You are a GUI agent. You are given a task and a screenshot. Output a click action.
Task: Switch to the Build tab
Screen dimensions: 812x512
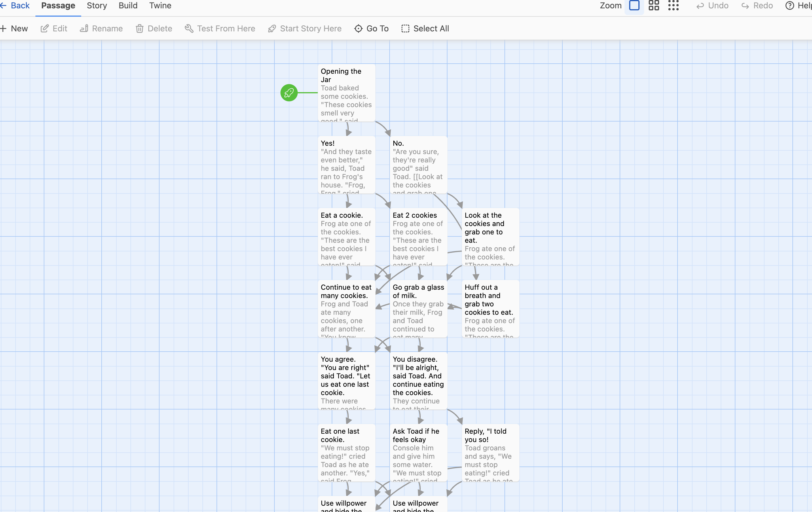[x=128, y=6]
